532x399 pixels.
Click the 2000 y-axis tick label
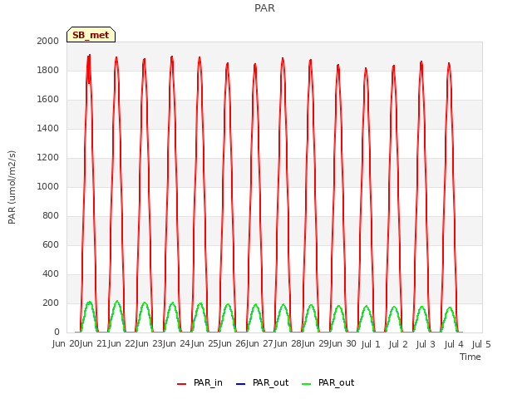pyautogui.click(x=48, y=41)
